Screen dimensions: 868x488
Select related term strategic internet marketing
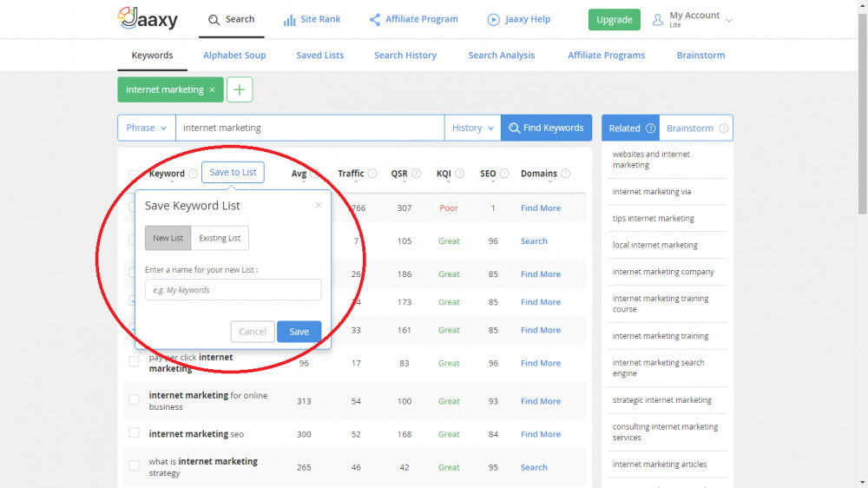click(x=661, y=400)
